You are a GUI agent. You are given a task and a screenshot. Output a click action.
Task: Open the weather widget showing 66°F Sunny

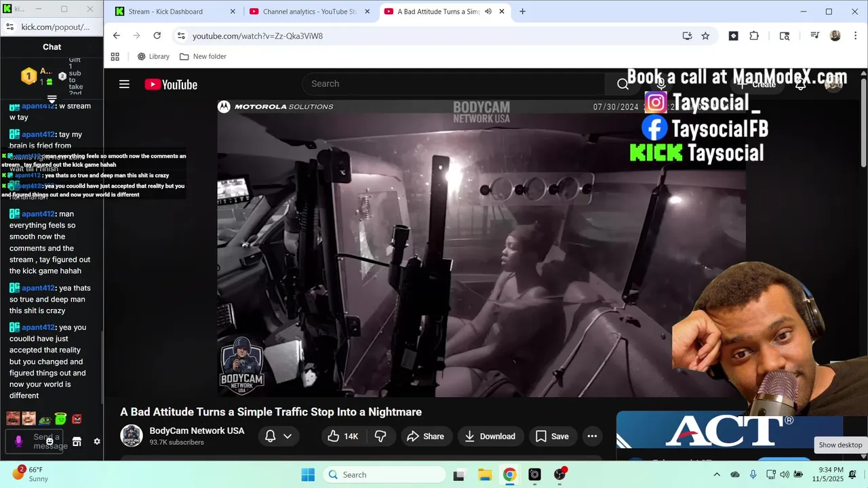click(30, 474)
